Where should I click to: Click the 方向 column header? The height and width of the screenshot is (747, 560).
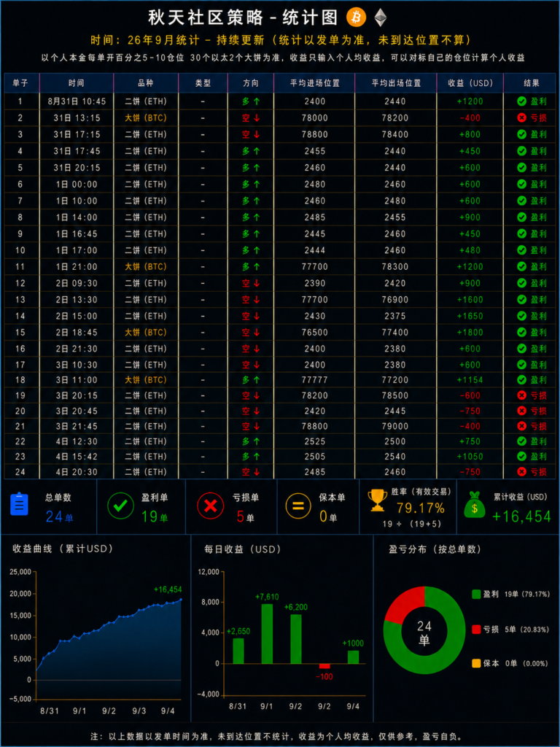251,83
